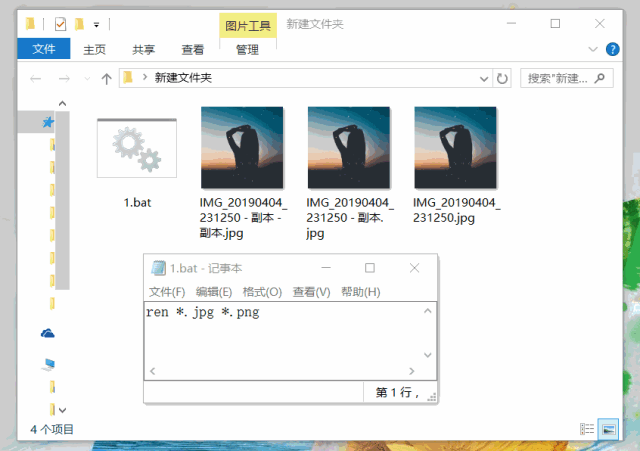
Task: Click the file name IMG_20190404_231250.jpg
Action: (x=456, y=210)
